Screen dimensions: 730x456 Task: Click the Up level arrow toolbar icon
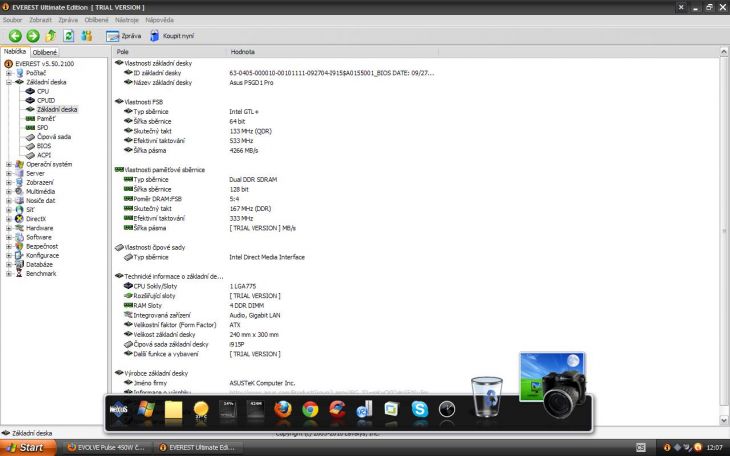(51, 36)
